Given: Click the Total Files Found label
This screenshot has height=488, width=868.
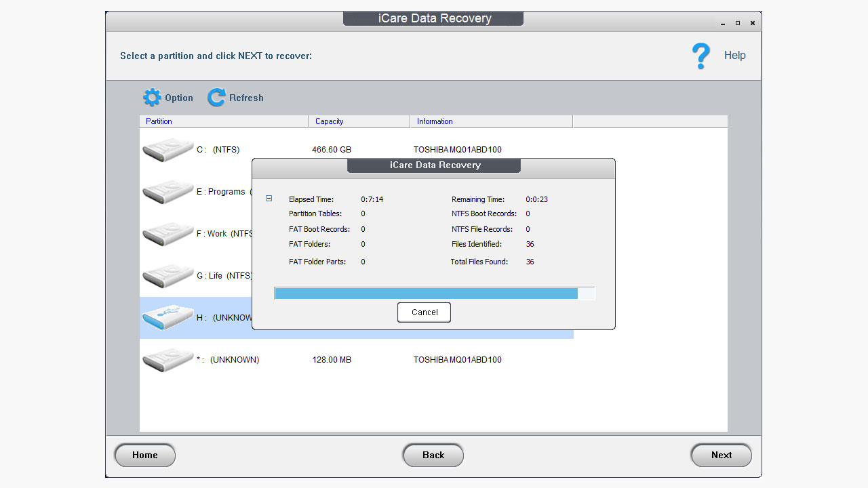Looking at the screenshot, I should point(479,262).
